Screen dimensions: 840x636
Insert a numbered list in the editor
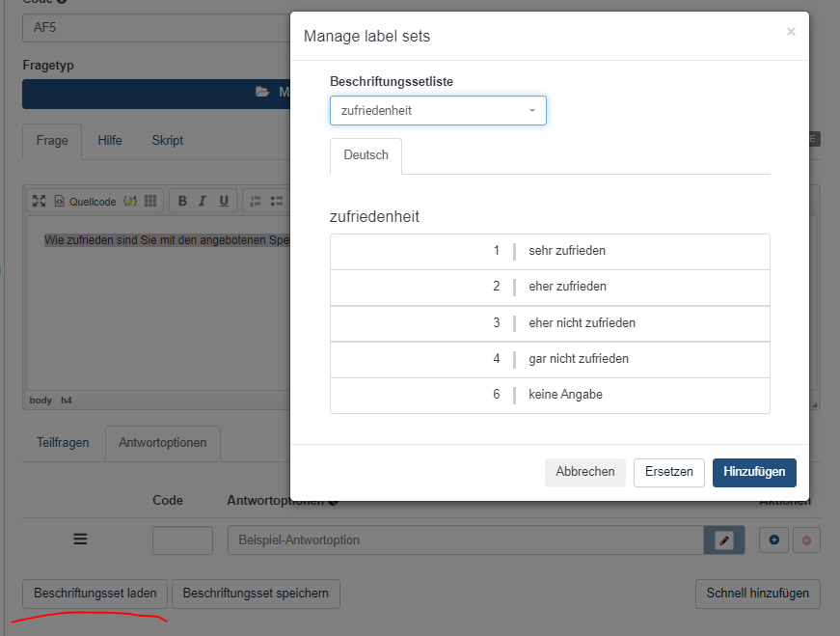pos(256,201)
